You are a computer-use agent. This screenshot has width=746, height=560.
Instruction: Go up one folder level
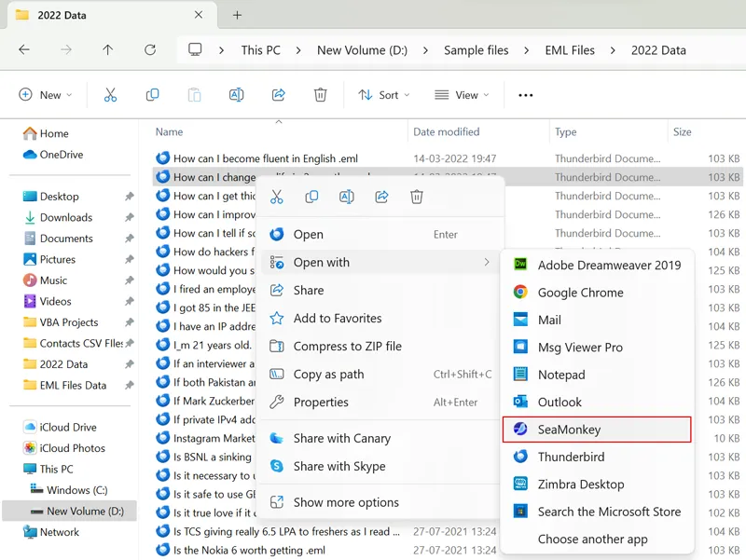[108, 50]
